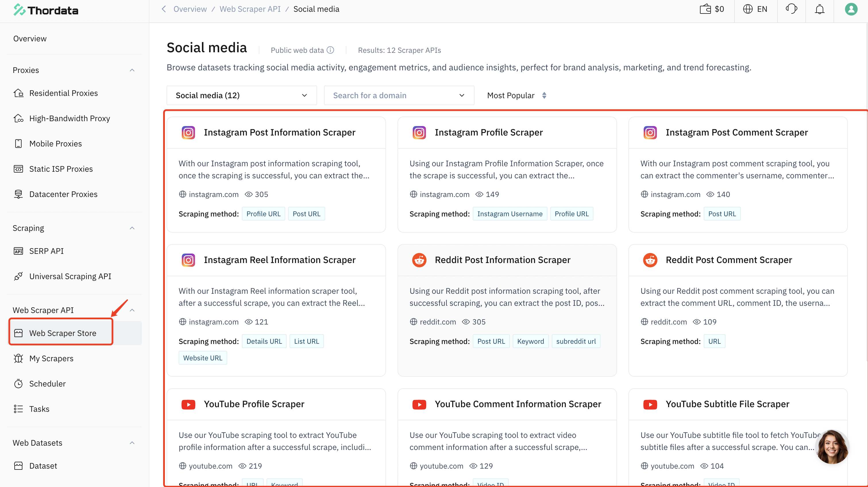
Task: Open the user profile avatar
Action: click(x=851, y=9)
